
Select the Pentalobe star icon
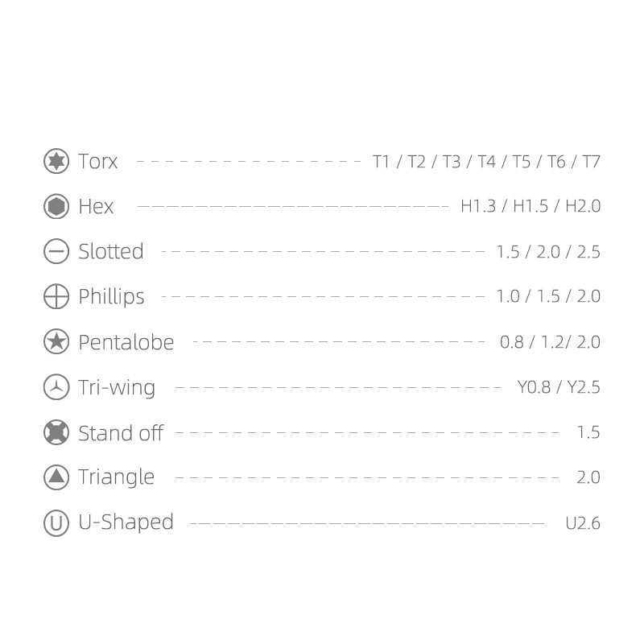[x=56, y=342]
